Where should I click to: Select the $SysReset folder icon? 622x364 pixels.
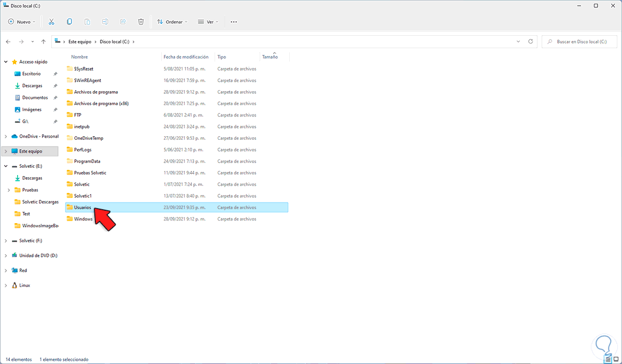click(69, 69)
